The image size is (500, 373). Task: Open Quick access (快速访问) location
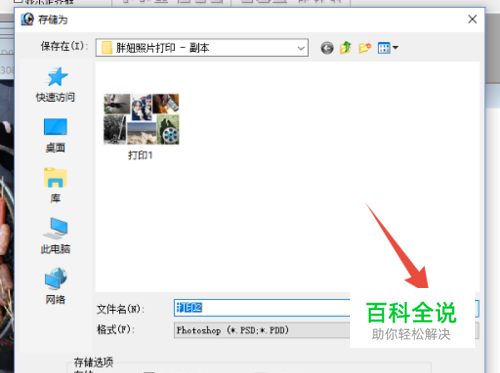56,85
